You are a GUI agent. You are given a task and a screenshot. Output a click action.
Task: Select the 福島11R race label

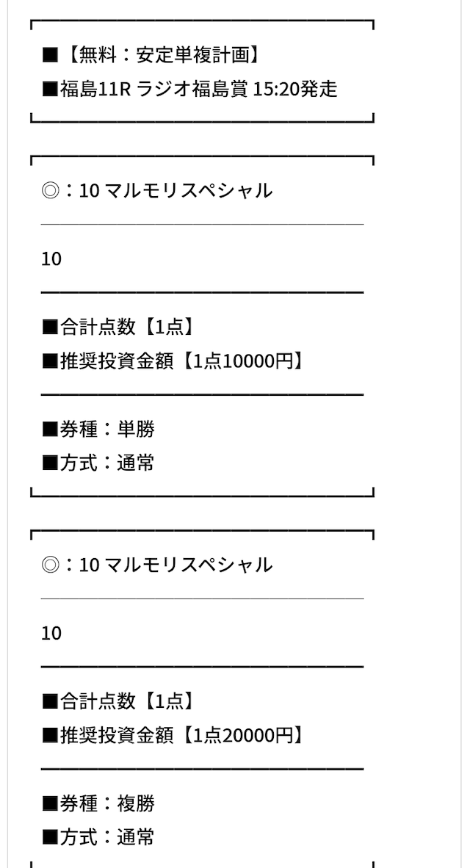[x=95, y=89]
